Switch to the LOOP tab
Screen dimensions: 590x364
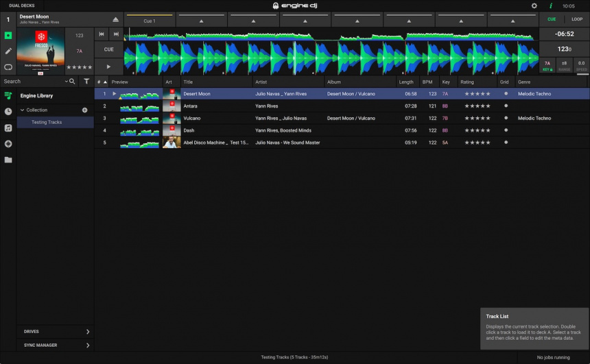pos(577,19)
